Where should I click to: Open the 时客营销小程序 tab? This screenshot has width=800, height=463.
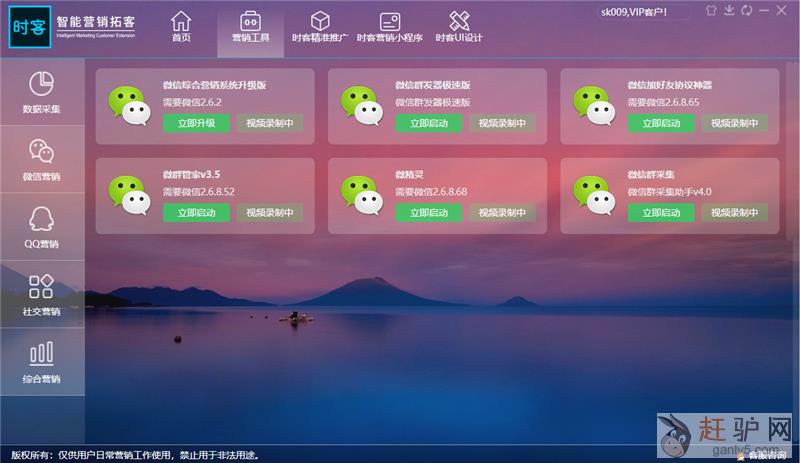(390, 27)
